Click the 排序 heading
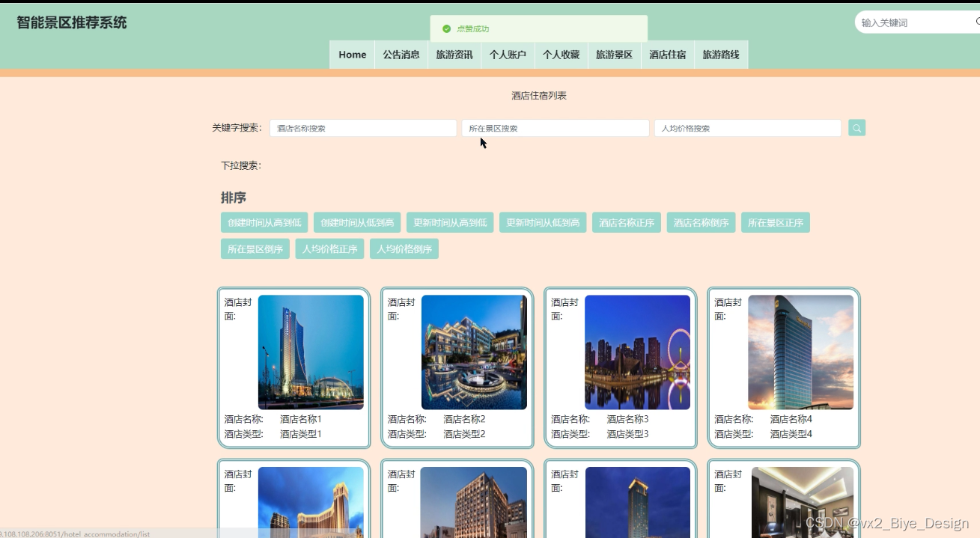Image resolution: width=980 pixels, height=538 pixels. (x=234, y=198)
